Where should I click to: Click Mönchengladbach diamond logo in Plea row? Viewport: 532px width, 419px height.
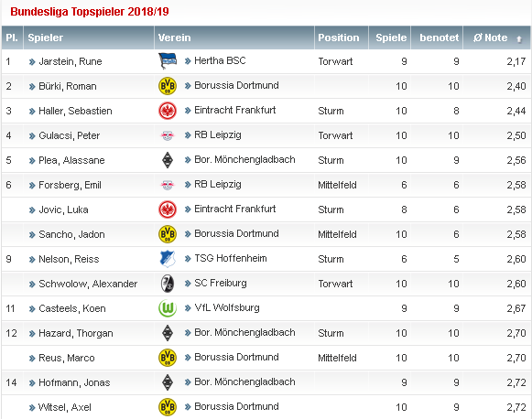point(168,160)
